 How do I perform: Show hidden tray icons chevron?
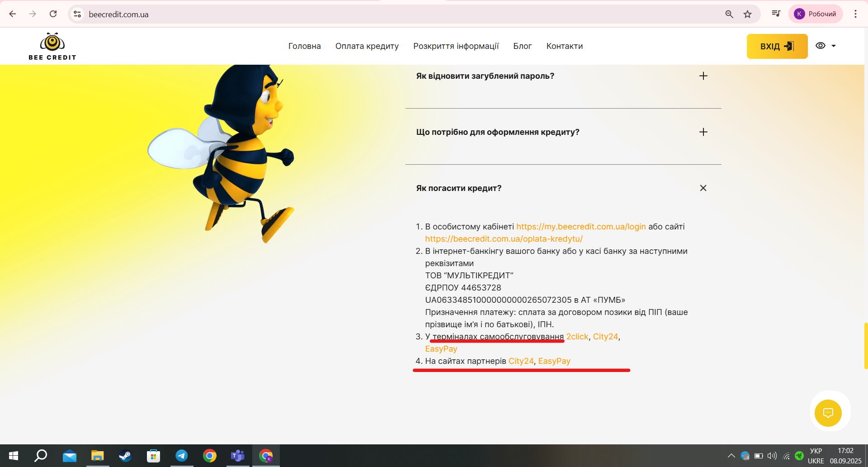[x=731, y=456]
